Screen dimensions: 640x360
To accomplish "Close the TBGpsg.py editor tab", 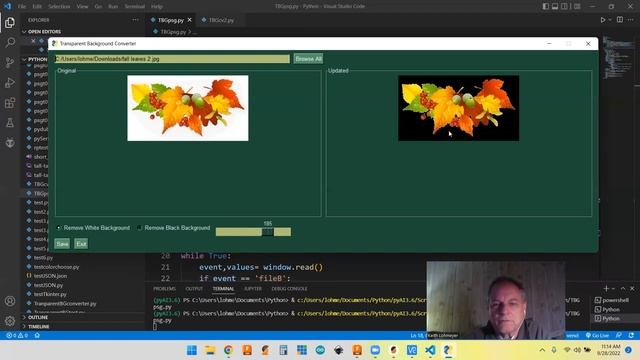I will [189, 20].
